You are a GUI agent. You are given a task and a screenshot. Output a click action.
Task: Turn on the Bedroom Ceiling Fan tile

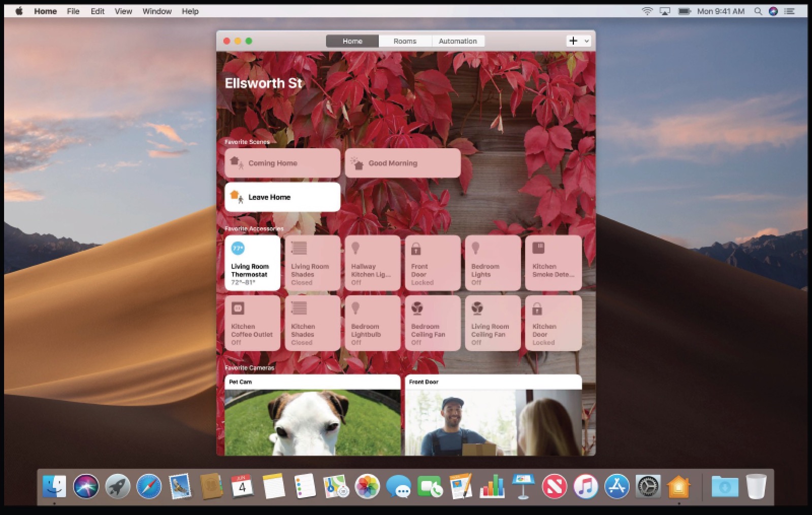433,323
